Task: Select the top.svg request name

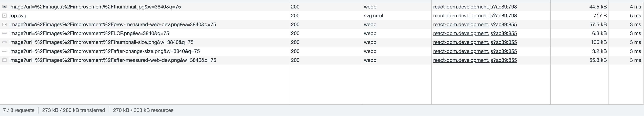Action: pyautogui.click(x=18, y=15)
